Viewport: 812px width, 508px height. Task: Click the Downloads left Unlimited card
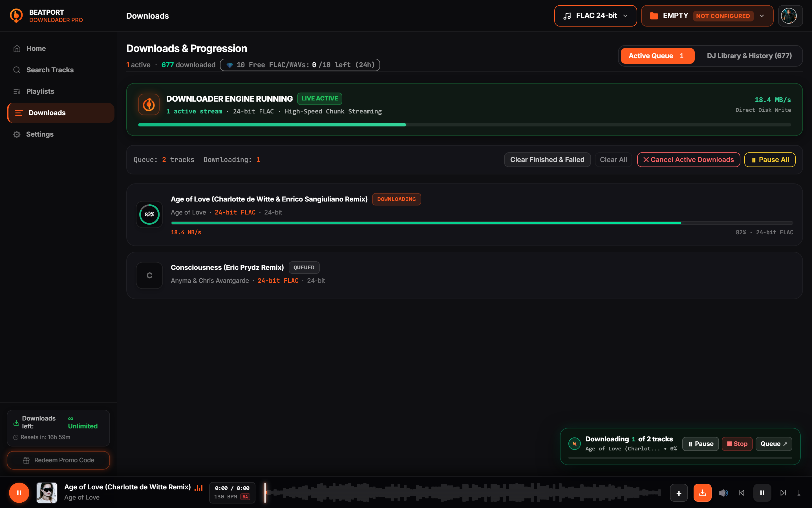tap(58, 428)
